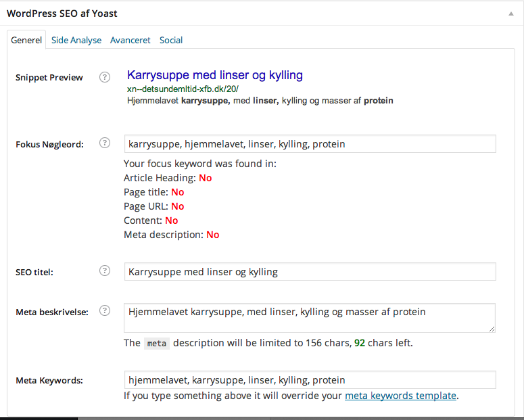The width and height of the screenshot is (524, 420).
Task: Click the snippet description text in the preview
Action: [260, 101]
